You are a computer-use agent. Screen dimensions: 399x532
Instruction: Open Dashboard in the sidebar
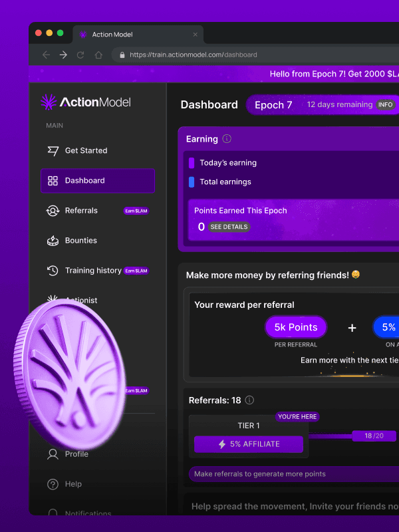coord(98,180)
